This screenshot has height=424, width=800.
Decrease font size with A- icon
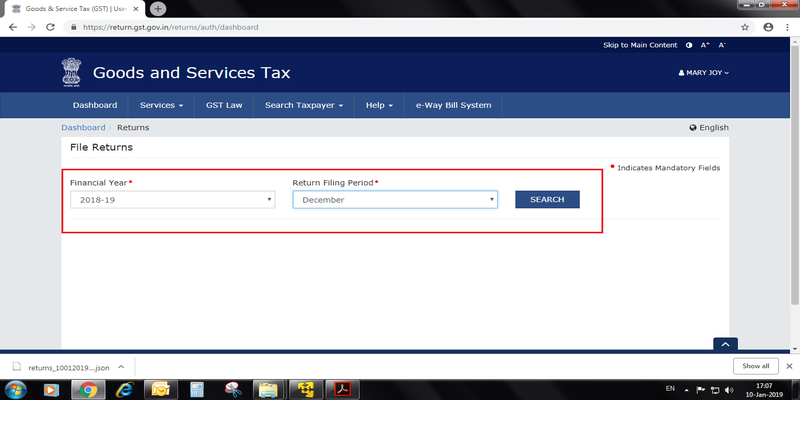pyautogui.click(x=722, y=46)
